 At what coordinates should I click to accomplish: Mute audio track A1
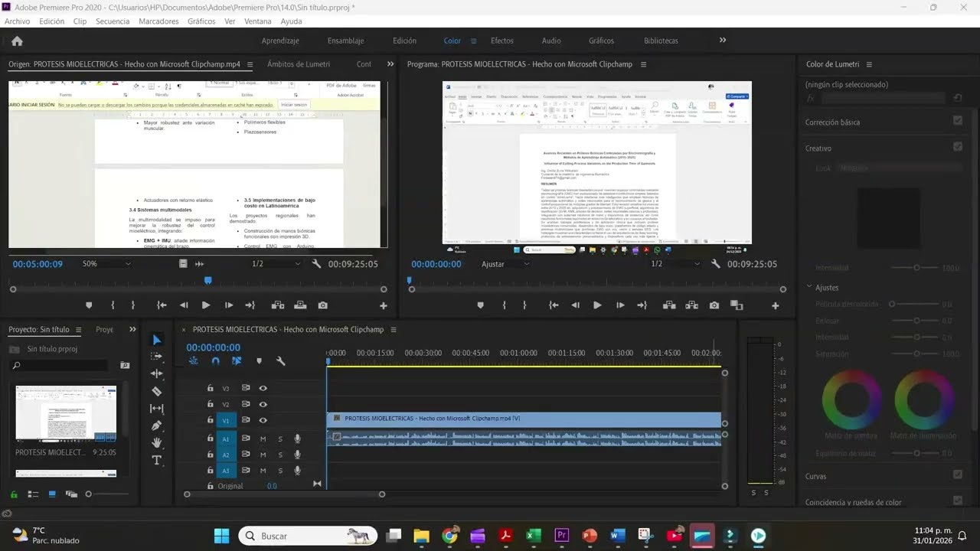[263, 439]
